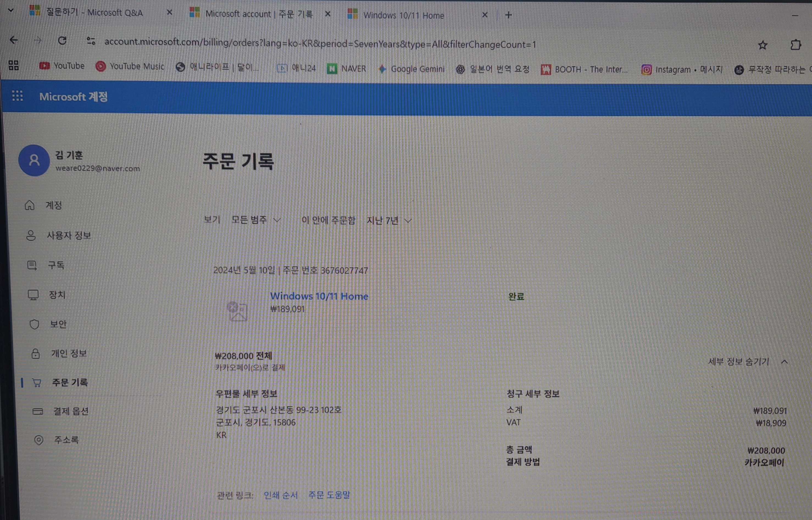Open the 지난 7년 period dropdown
812x520 pixels.
pos(389,220)
